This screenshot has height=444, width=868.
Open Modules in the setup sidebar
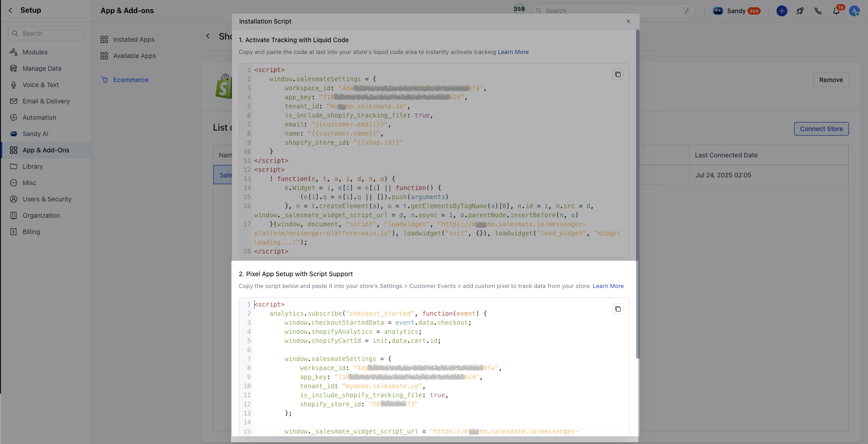click(46, 52)
